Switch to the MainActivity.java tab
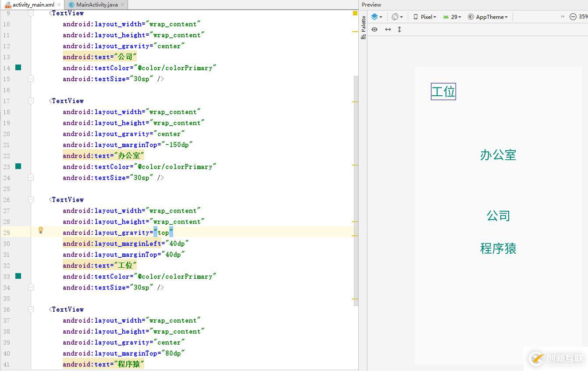 click(x=96, y=5)
